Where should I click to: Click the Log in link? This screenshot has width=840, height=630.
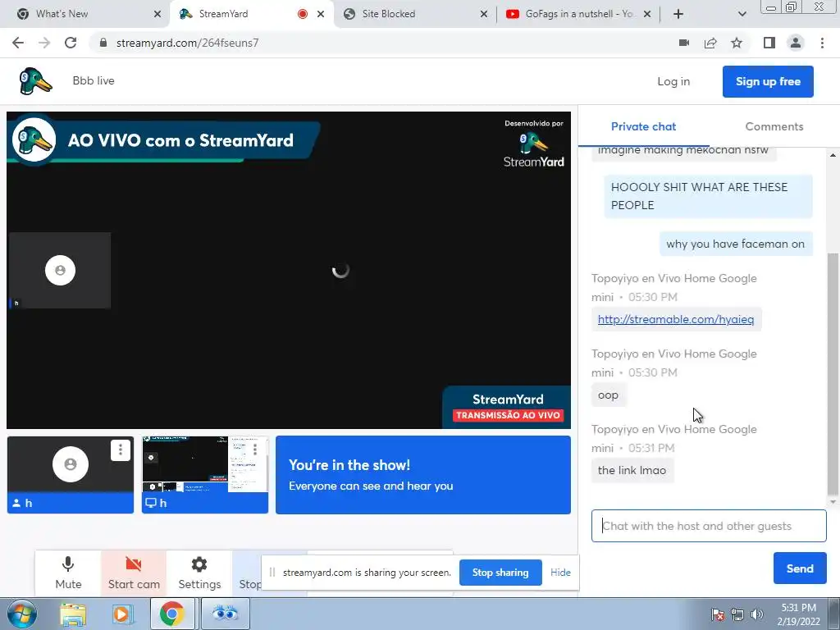pyautogui.click(x=673, y=81)
